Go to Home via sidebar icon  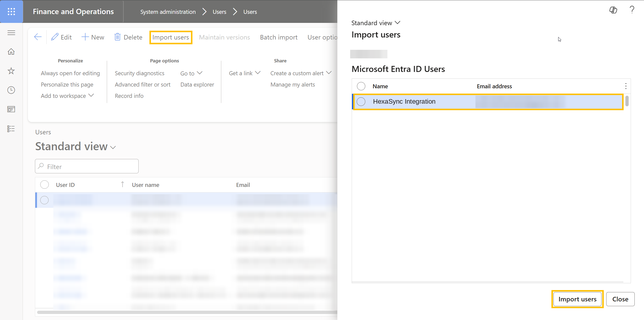(11, 52)
